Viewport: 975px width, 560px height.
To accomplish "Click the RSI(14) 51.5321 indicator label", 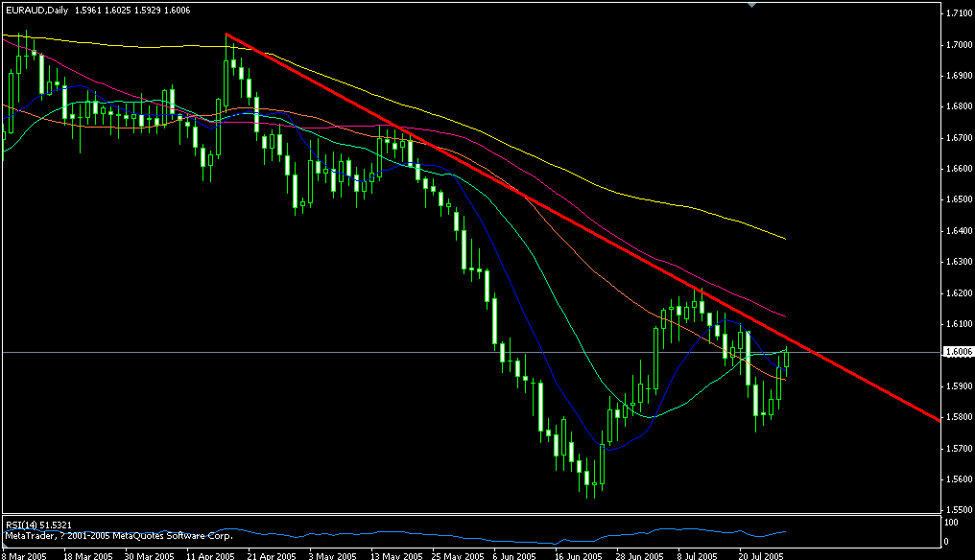I will 38,525.
